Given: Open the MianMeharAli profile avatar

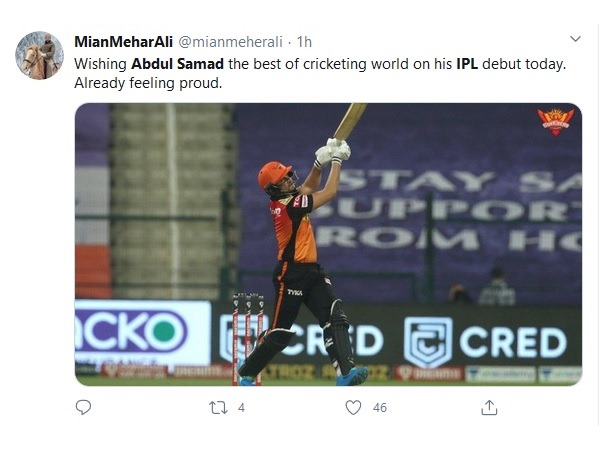Looking at the screenshot, I should click(x=40, y=55).
